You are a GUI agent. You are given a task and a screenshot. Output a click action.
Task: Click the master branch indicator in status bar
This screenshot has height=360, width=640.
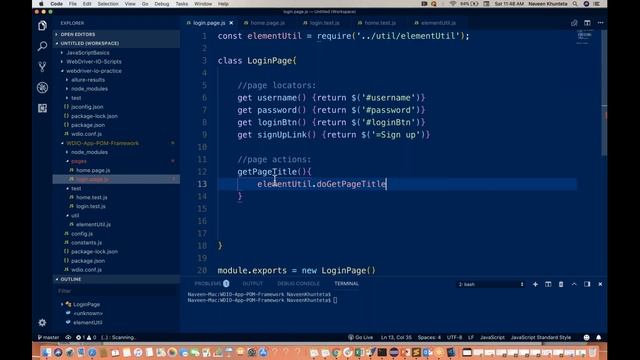49,337
